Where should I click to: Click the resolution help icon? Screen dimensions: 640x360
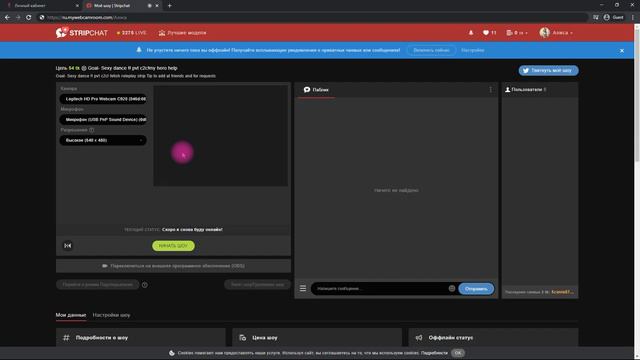[x=91, y=130]
